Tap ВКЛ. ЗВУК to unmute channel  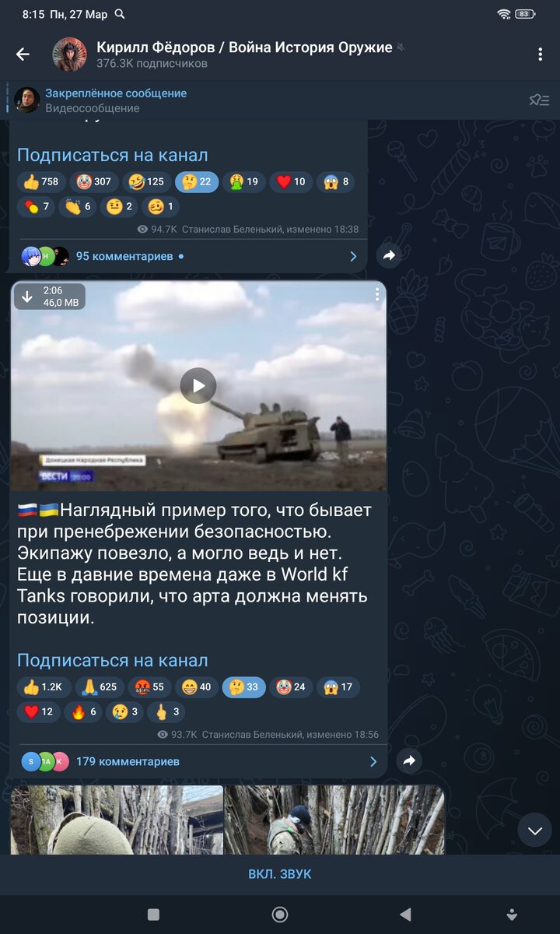(x=280, y=874)
